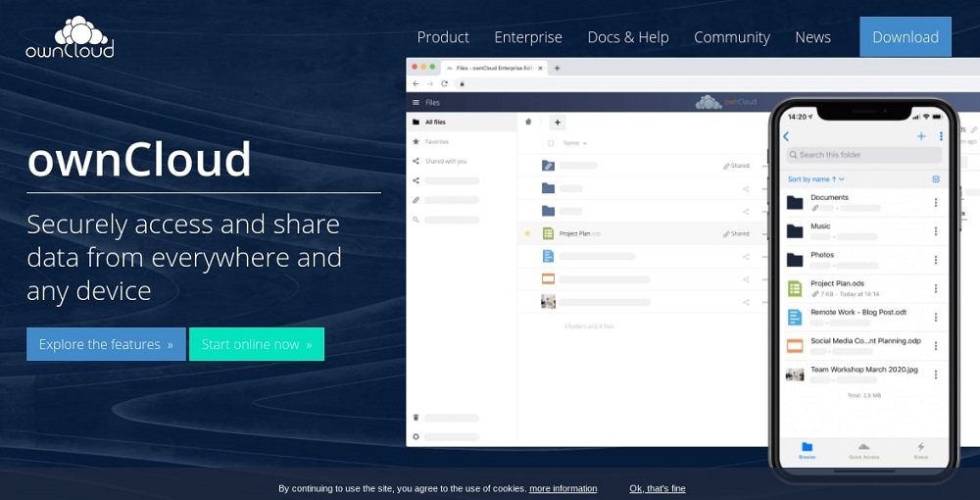The height and width of the screenshot is (500, 980).
Task: Open more options for Team Workshop photo
Action: pos(936,375)
